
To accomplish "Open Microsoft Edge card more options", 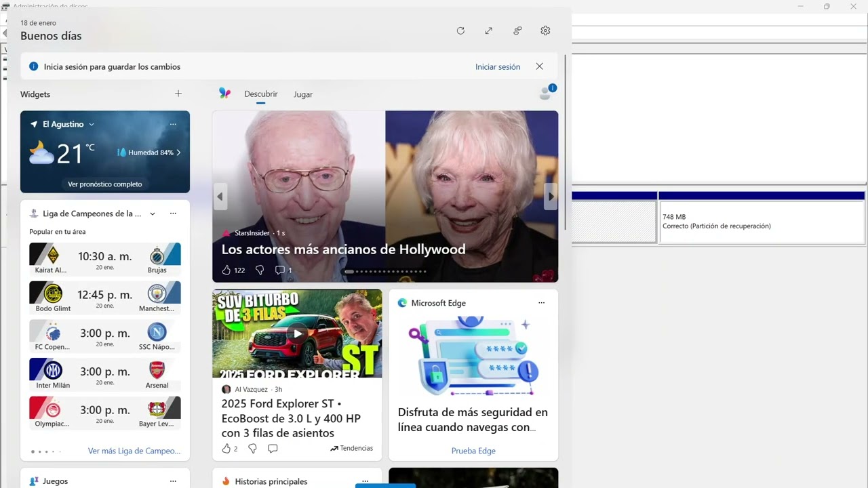I will (x=541, y=303).
